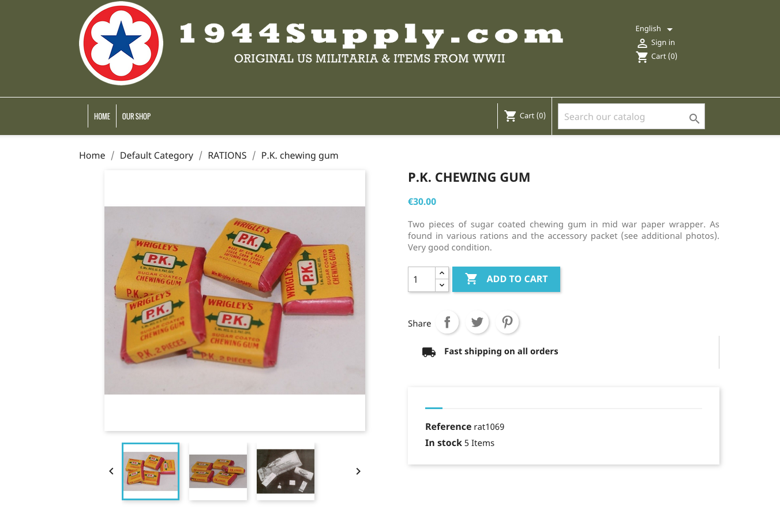Click cart icon in top header
Image resolution: width=780 pixels, height=532 pixels.
coord(642,57)
